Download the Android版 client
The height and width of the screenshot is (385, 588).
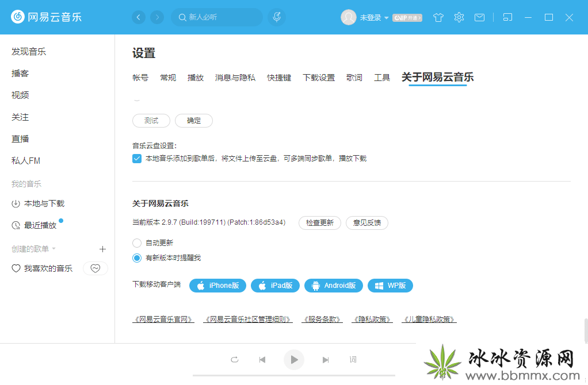tap(333, 286)
